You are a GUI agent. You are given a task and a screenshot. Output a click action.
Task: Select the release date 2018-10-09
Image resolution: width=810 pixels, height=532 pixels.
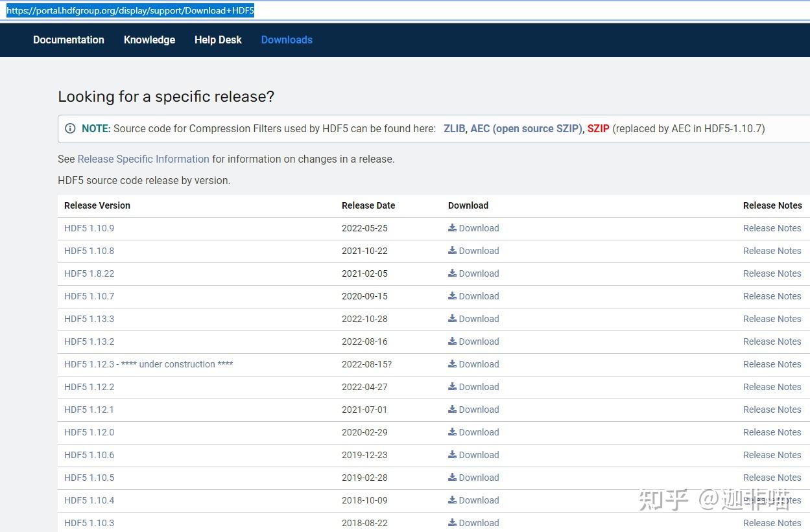point(364,500)
